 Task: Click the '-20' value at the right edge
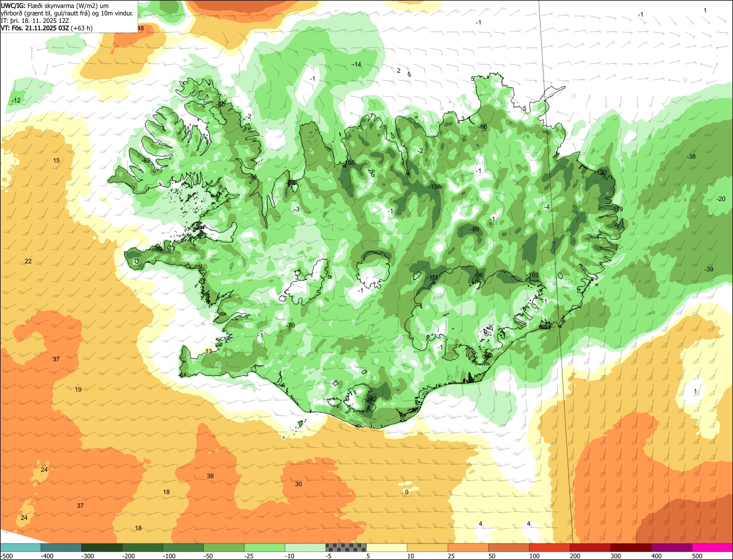720,199
